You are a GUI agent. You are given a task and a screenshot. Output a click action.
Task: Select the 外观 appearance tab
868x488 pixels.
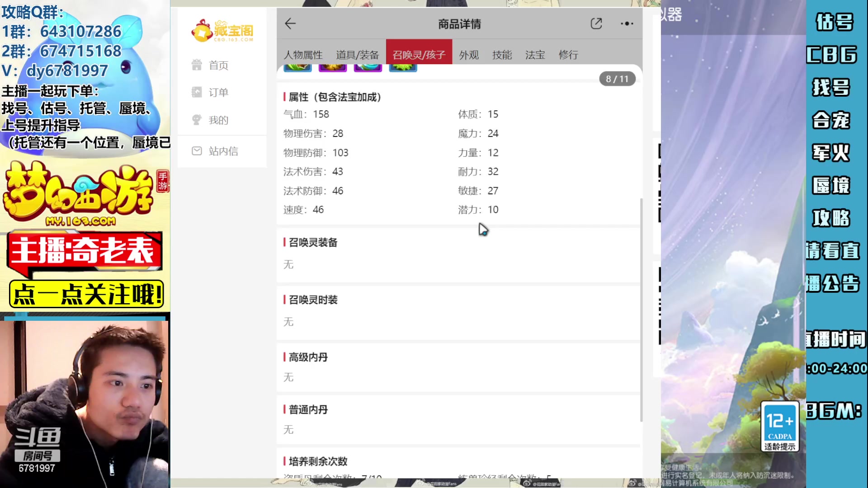coord(469,55)
